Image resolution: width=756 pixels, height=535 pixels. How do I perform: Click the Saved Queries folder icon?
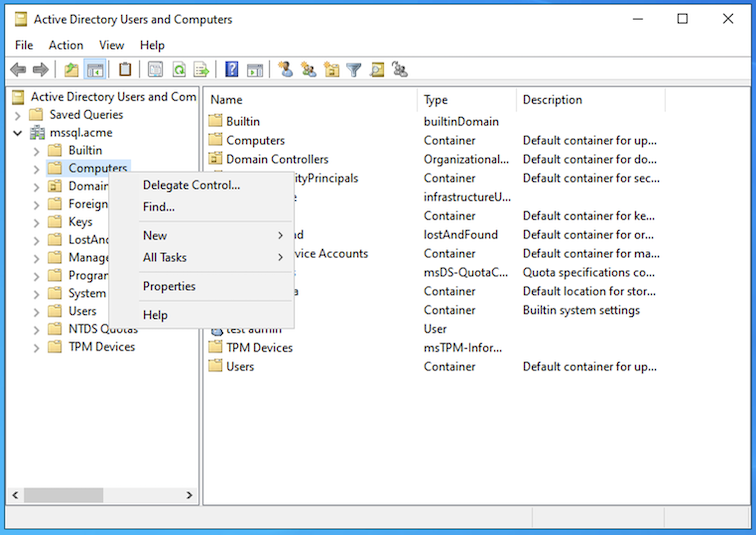[x=36, y=115]
